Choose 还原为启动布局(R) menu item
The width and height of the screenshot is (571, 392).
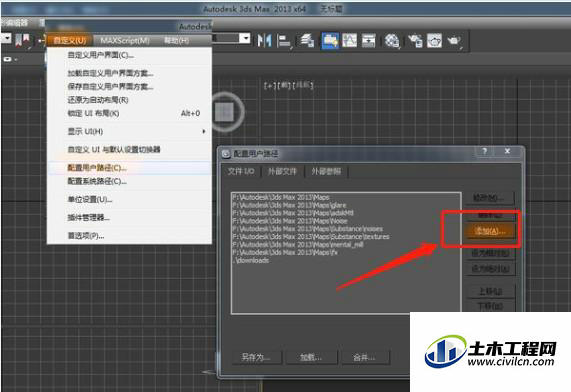129,100
